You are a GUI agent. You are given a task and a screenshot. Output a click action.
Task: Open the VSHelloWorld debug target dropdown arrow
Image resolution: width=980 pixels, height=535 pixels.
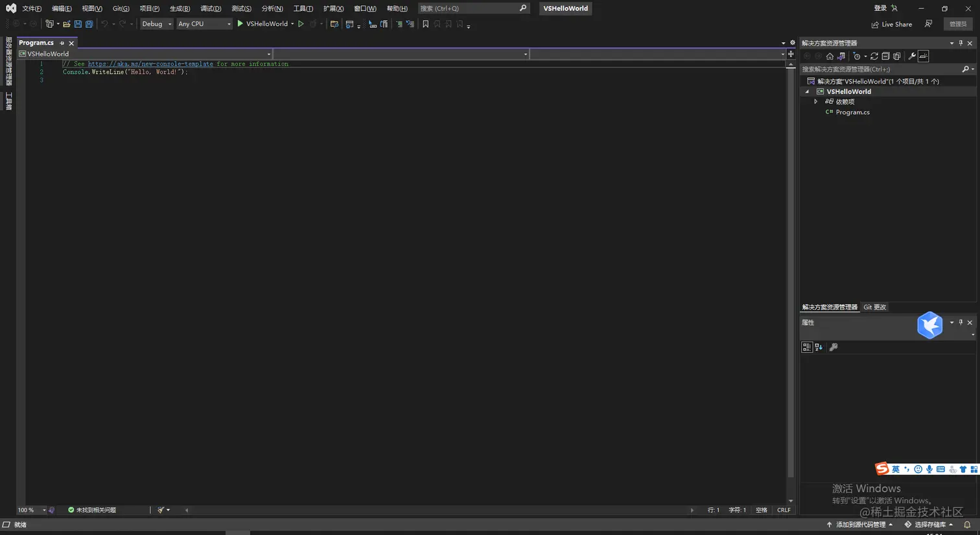coord(292,24)
